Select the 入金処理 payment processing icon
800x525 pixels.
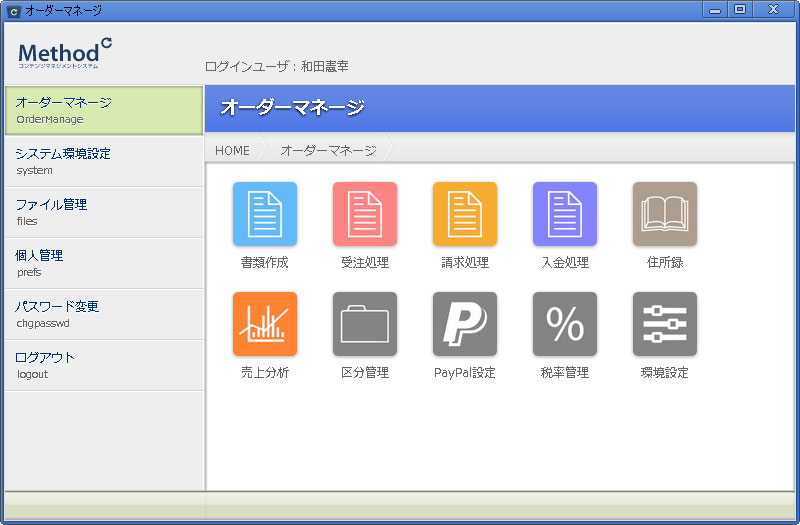(564, 214)
